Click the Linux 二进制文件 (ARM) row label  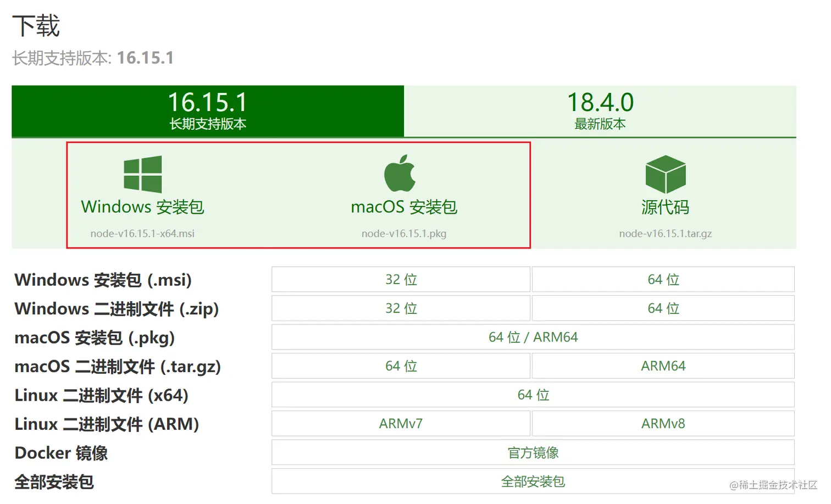pos(107,424)
